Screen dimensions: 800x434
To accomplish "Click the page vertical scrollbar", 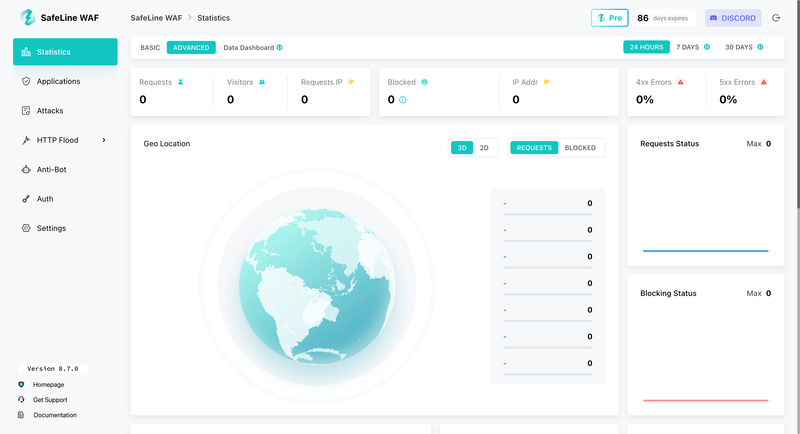I will tap(797, 105).
